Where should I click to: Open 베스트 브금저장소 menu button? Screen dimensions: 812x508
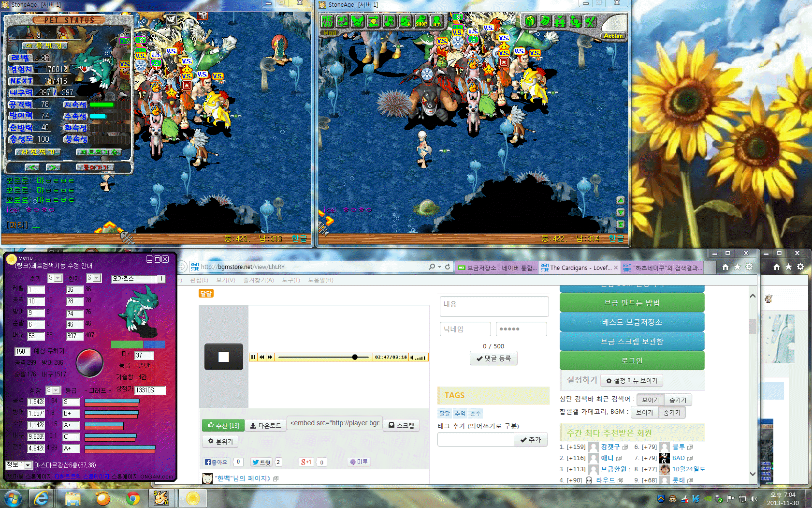632,322
